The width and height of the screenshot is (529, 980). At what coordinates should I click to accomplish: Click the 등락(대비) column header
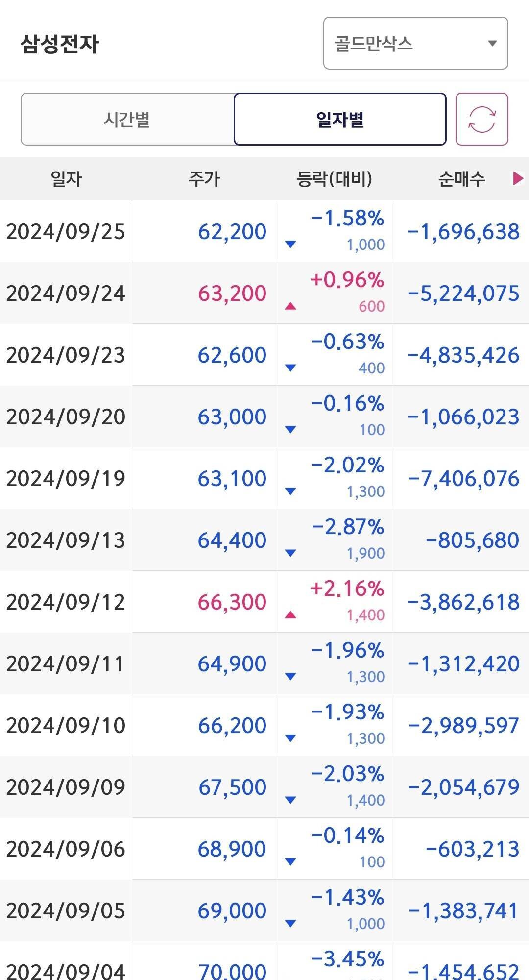[335, 178]
